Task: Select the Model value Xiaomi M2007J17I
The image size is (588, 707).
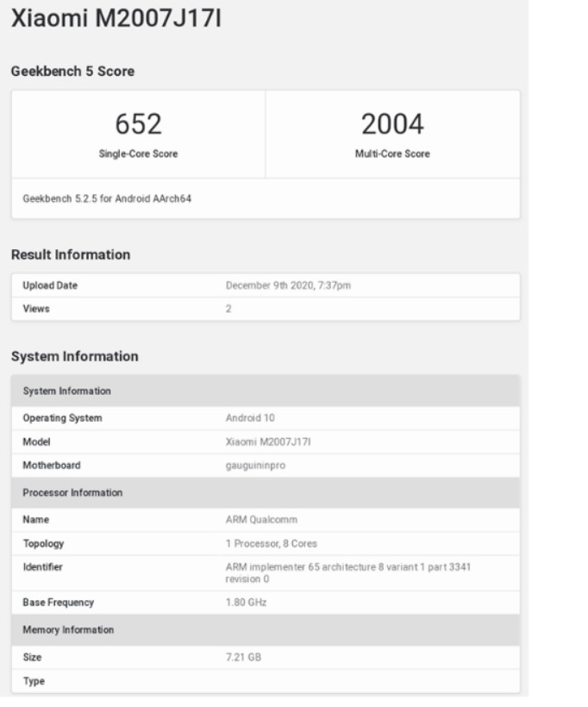Action: [x=268, y=441]
